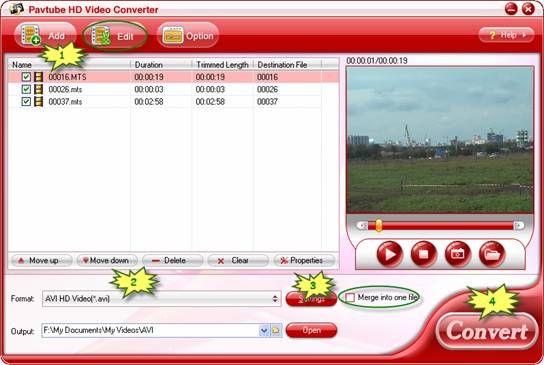The width and height of the screenshot is (544, 365).
Task: Open file Properties
Action: (x=304, y=261)
